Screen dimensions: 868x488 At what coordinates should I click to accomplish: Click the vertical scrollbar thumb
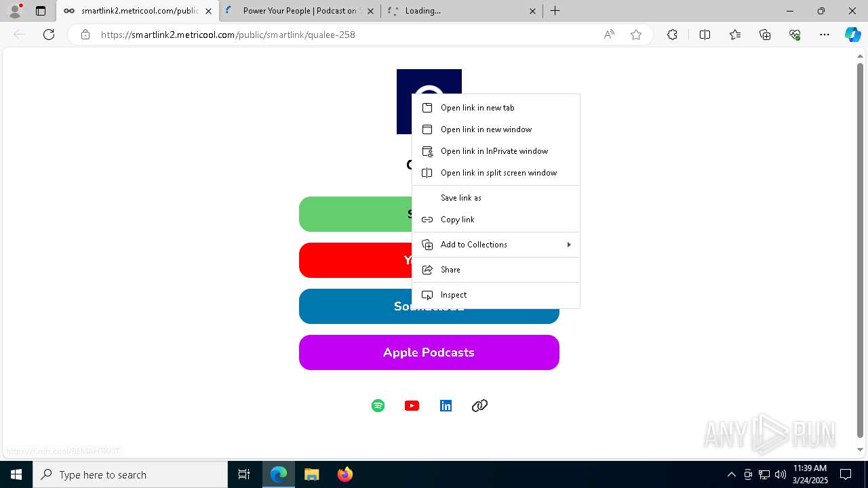pos(861,251)
